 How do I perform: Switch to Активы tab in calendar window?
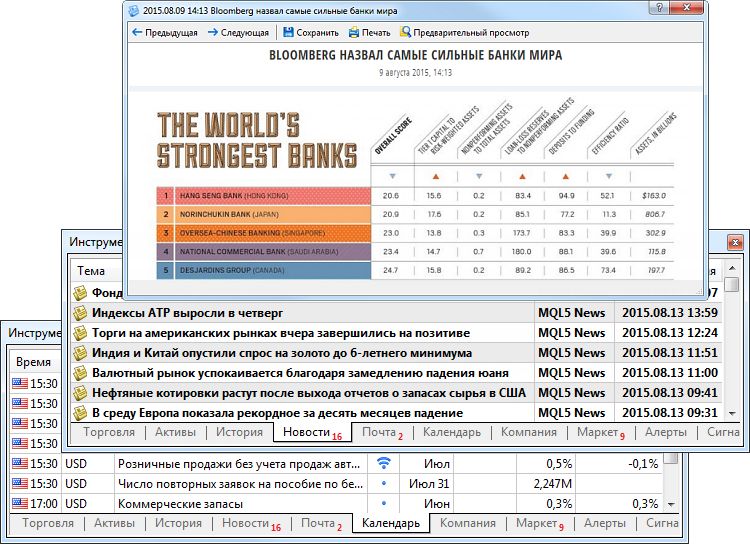point(114,523)
